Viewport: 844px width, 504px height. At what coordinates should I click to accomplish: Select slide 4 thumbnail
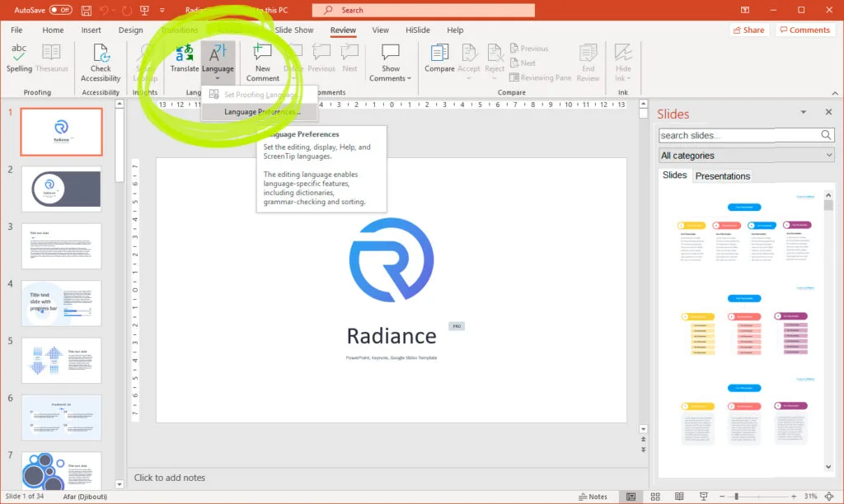61,303
